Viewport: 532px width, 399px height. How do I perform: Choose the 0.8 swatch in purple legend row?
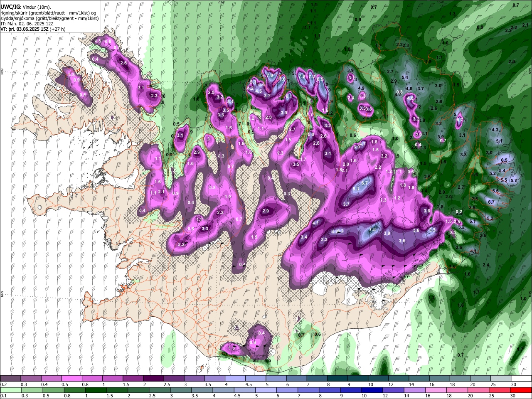coord(92,379)
